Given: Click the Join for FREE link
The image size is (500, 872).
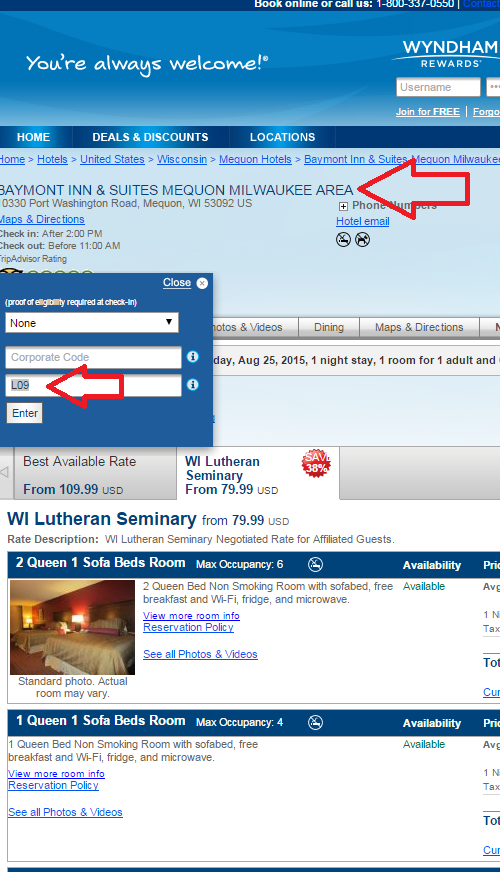Looking at the screenshot, I should pos(428,112).
